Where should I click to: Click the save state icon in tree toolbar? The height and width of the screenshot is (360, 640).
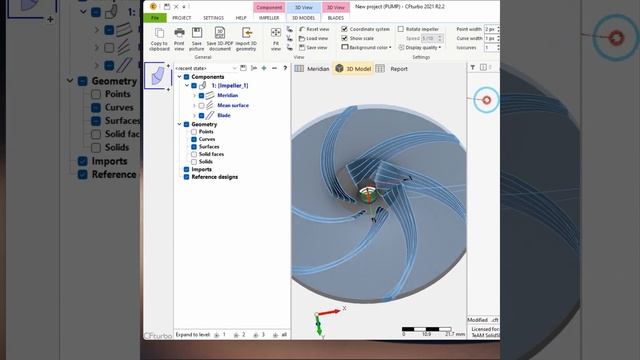click(243, 68)
